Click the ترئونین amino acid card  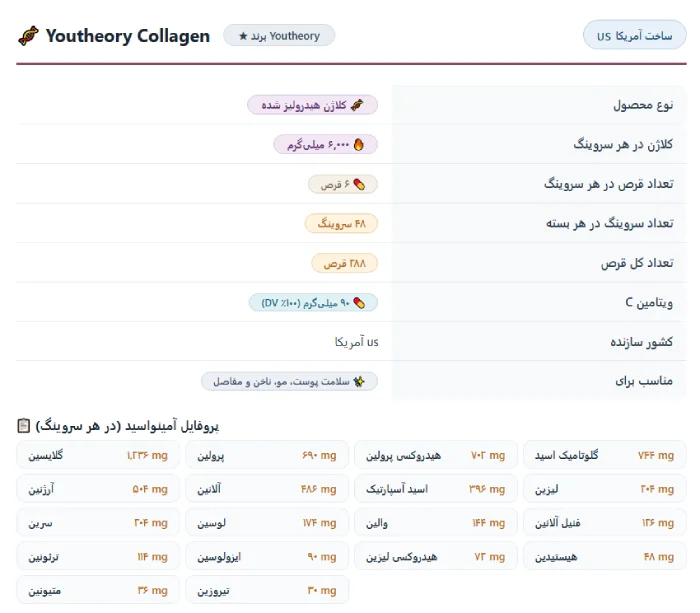pos(98,557)
